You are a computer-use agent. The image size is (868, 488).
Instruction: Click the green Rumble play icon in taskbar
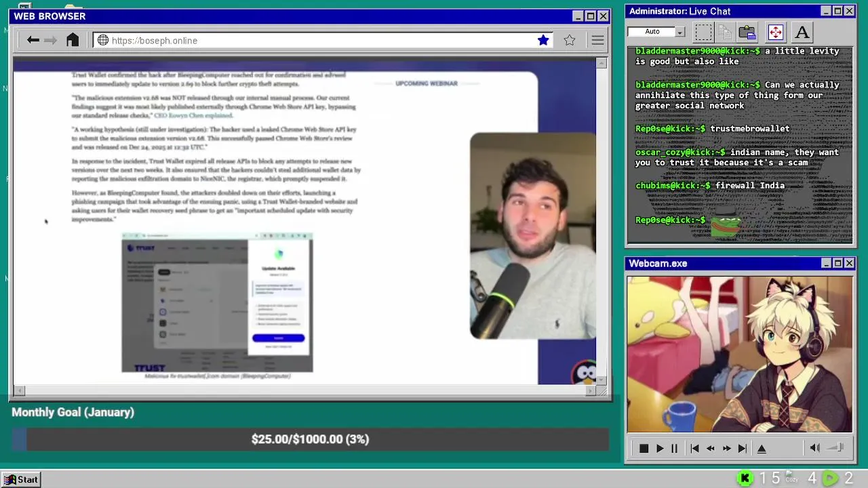pyautogui.click(x=830, y=479)
